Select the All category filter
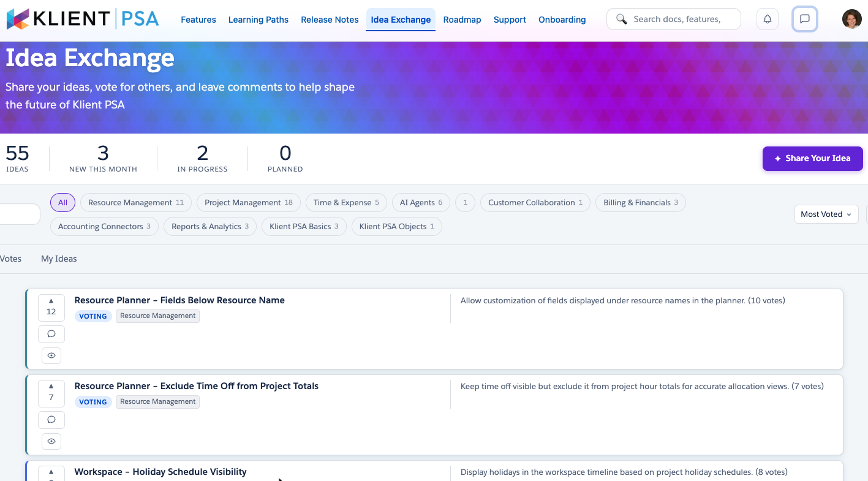The width and height of the screenshot is (868, 481). click(63, 202)
